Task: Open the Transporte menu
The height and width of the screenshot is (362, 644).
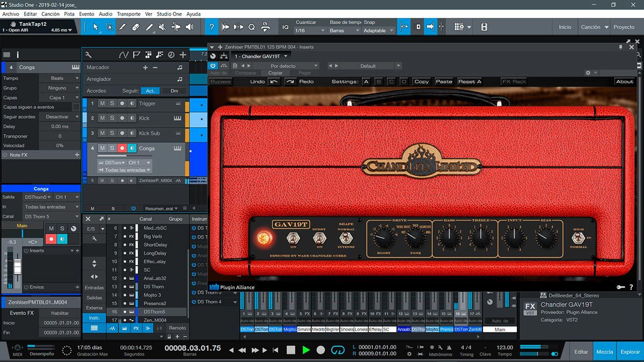Action: 129,14
